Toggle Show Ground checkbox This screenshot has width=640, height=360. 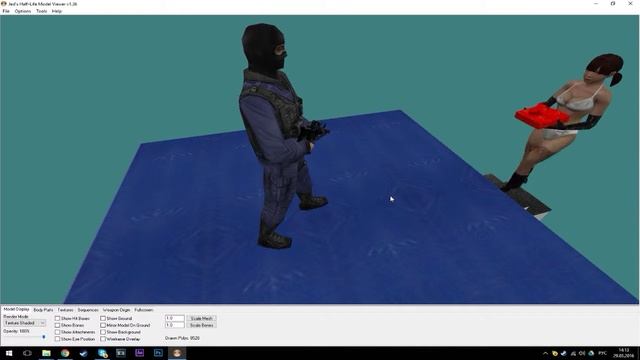103,318
